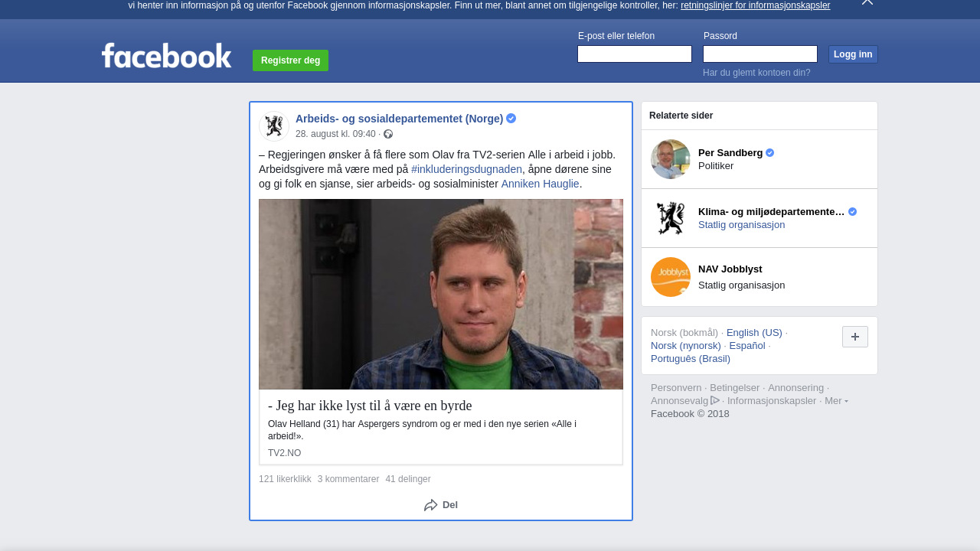Screen dimensions: 980x551
Task: Switch language to Español
Action: (747, 346)
